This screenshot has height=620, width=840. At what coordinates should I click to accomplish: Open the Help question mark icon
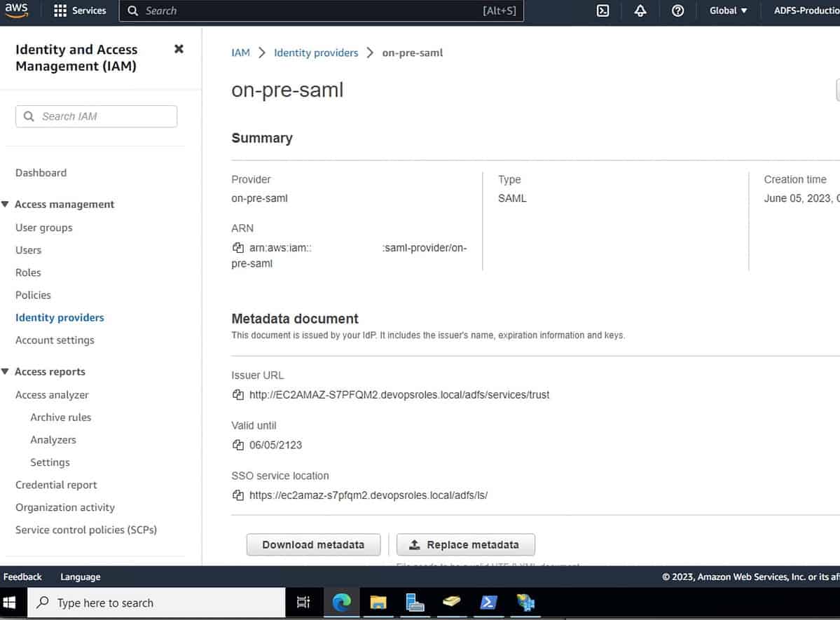click(677, 11)
